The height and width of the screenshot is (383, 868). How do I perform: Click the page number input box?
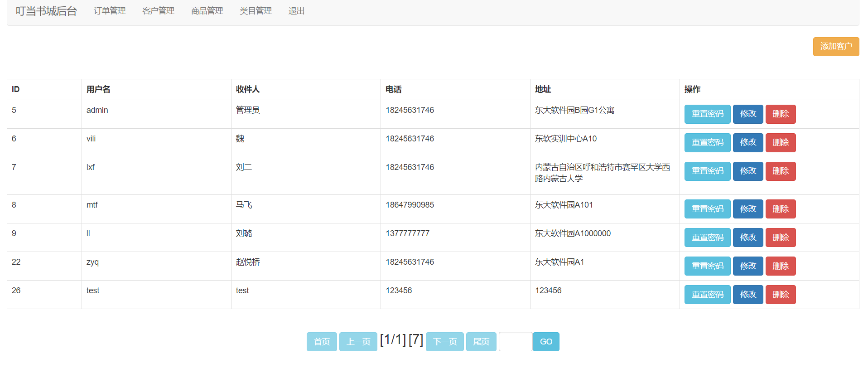click(x=515, y=342)
